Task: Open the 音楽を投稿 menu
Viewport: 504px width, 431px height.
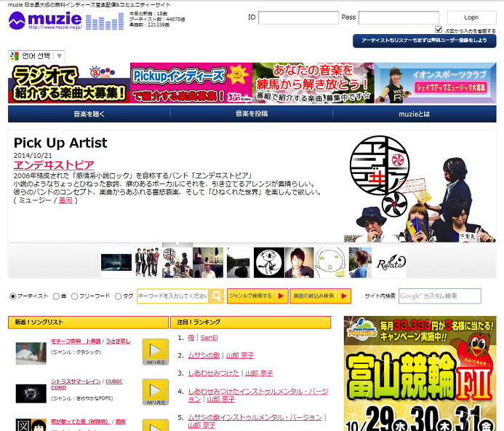Action: [252, 114]
